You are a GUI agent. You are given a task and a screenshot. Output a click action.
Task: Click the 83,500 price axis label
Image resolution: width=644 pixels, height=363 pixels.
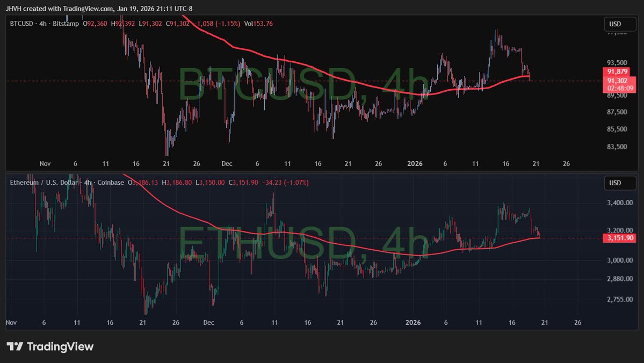tap(617, 147)
